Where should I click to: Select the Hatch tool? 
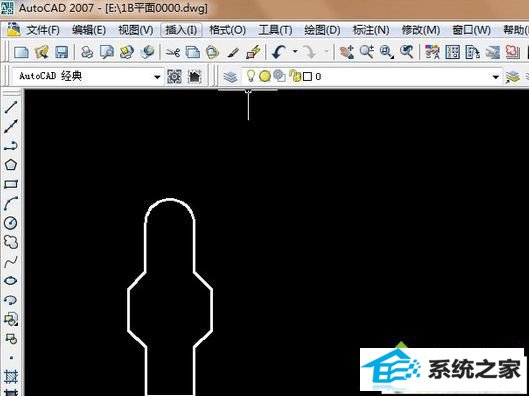(11, 376)
